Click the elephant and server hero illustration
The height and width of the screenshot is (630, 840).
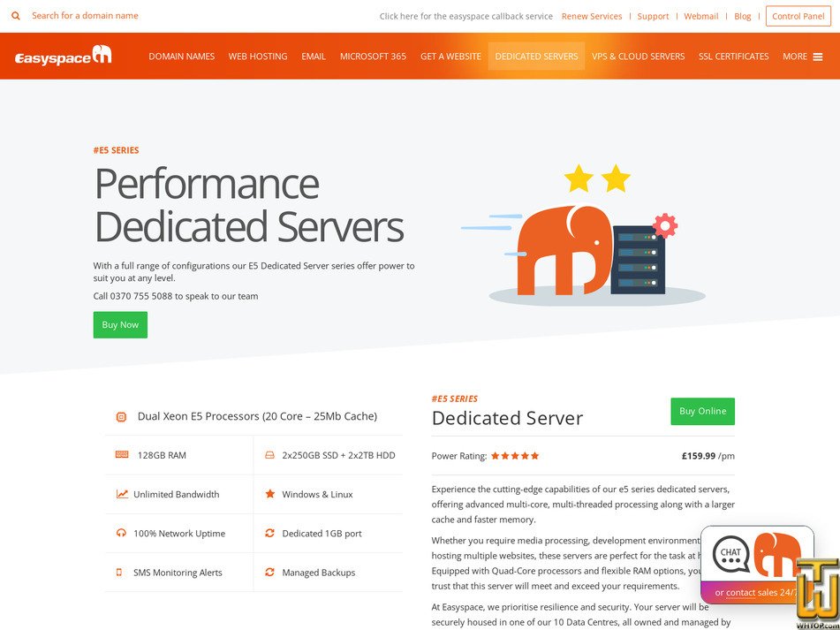coord(584,236)
